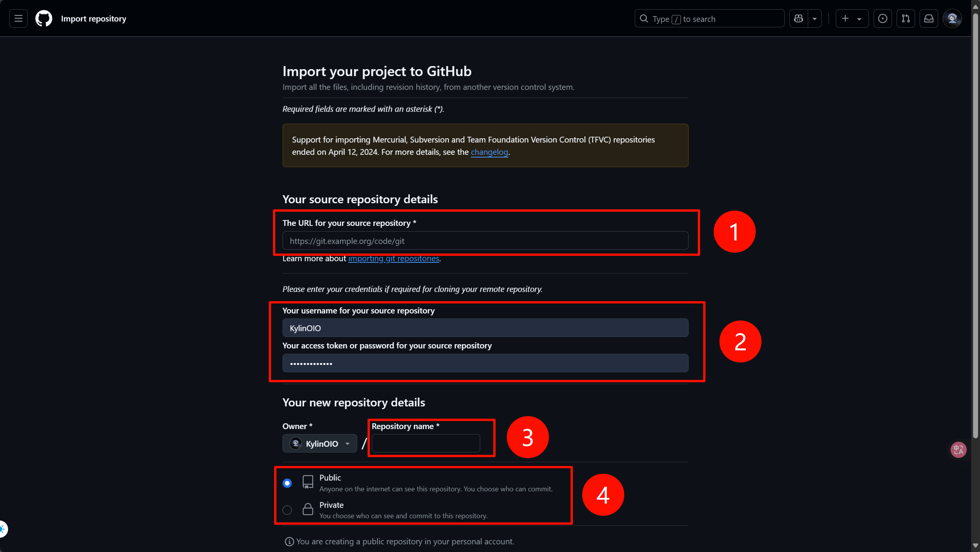The height and width of the screenshot is (552, 980).
Task: Open the notifications inbox icon
Action: click(x=929, y=18)
